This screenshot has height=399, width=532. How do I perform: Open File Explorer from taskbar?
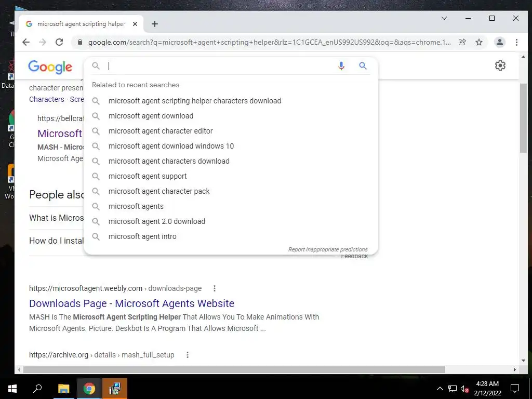click(63, 389)
